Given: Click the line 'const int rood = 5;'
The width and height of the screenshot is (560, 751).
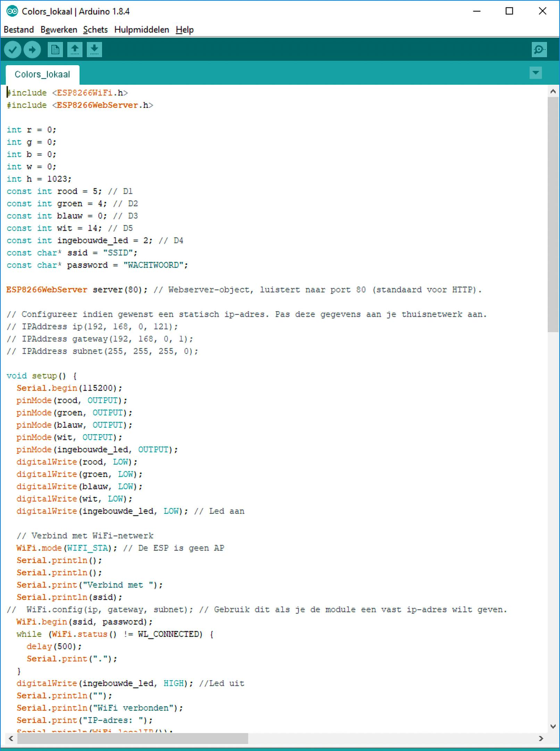Looking at the screenshot, I should (x=69, y=191).
